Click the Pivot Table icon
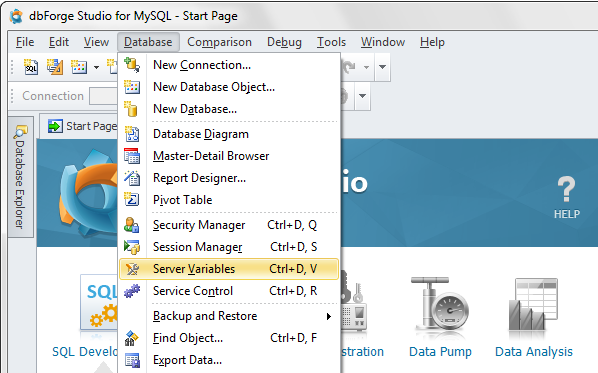The height and width of the screenshot is (373, 598). coord(132,199)
